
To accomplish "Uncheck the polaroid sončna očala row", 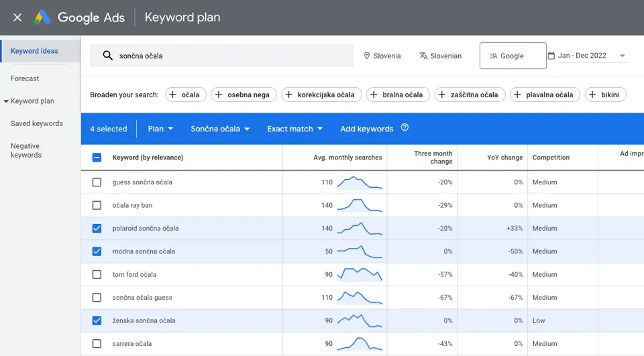I will (97, 228).
